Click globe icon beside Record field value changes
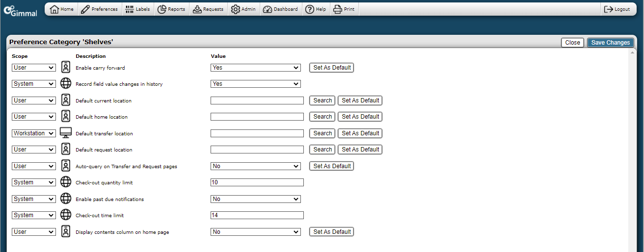The height and width of the screenshot is (252, 644). pos(66,84)
